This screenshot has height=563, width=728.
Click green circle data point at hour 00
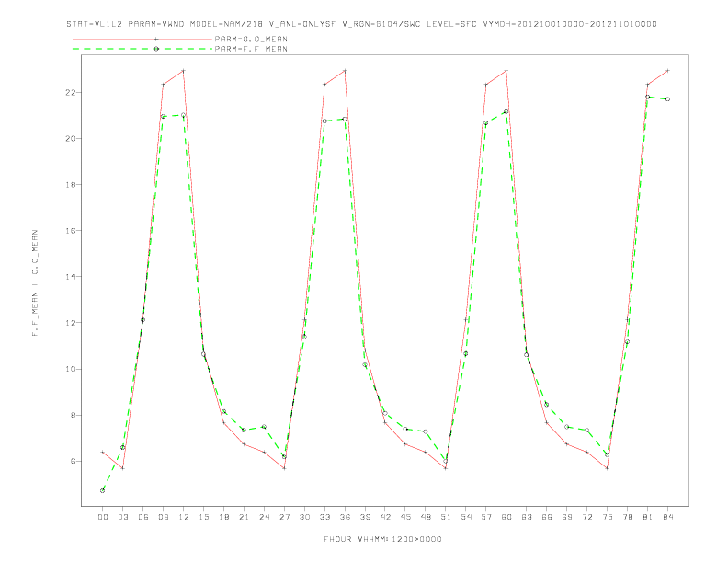[103, 490]
